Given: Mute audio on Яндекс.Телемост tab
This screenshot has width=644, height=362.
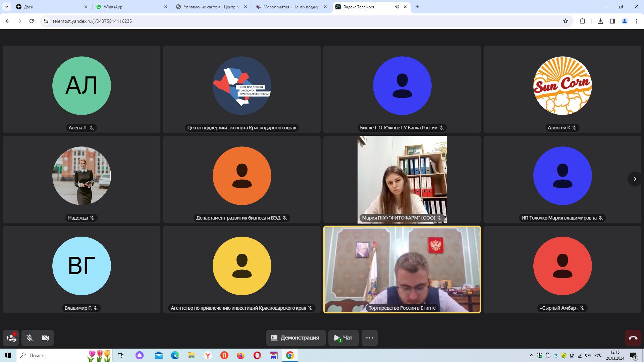Looking at the screenshot, I should 397,7.
